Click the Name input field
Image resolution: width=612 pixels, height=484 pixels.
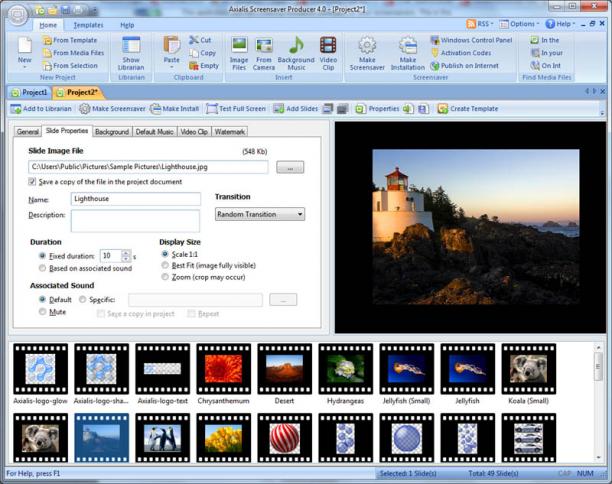coord(136,199)
